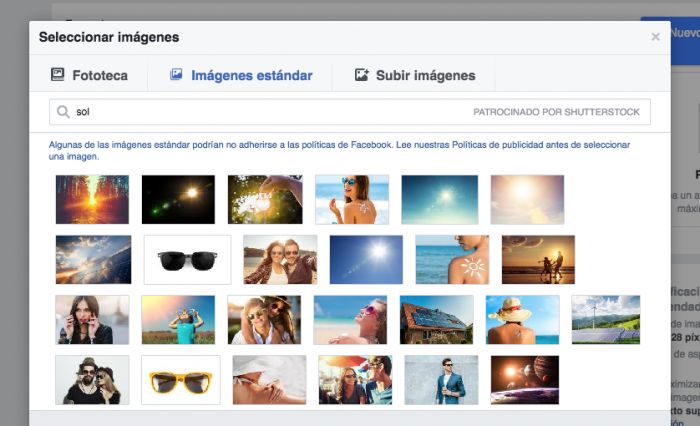Select dark-haired woman holding sunglasses image
Viewport: 700px width, 426px height.
(x=92, y=320)
